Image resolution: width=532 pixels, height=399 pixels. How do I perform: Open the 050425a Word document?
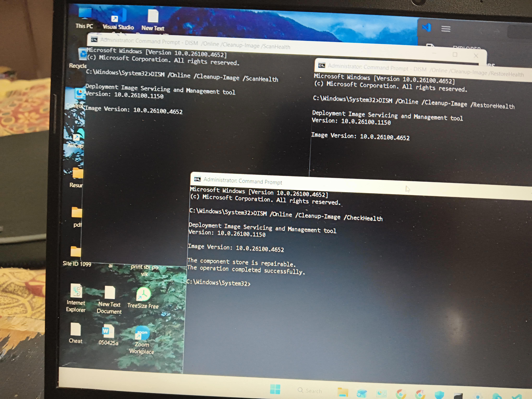(108, 335)
